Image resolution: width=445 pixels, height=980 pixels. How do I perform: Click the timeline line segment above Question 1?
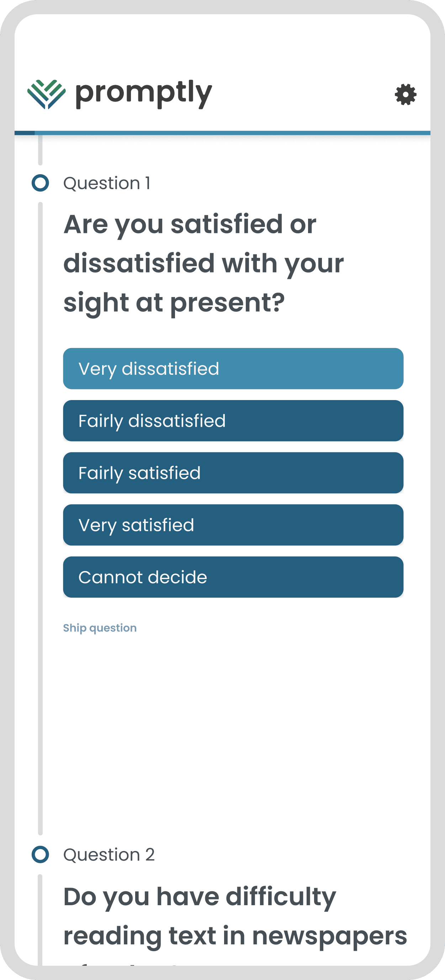[40, 150]
